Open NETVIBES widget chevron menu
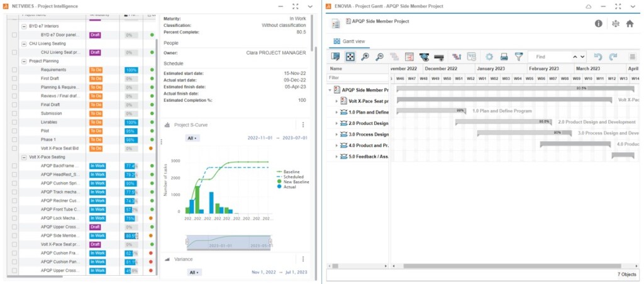The height and width of the screenshot is (284, 644). pos(310,6)
